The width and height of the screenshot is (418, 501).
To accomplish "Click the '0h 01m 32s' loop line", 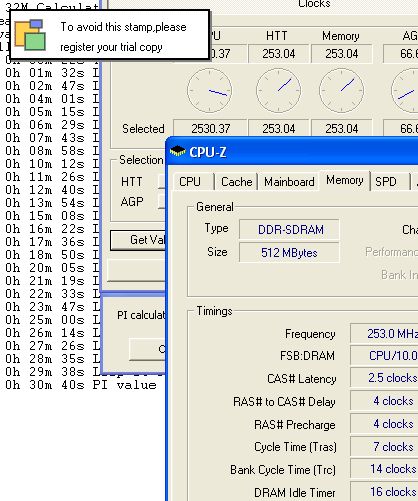I will [52, 73].
